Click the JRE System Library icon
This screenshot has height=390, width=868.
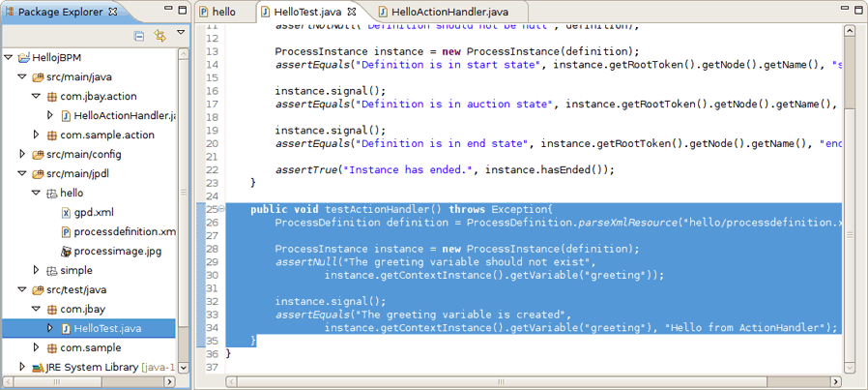point(39,367)
